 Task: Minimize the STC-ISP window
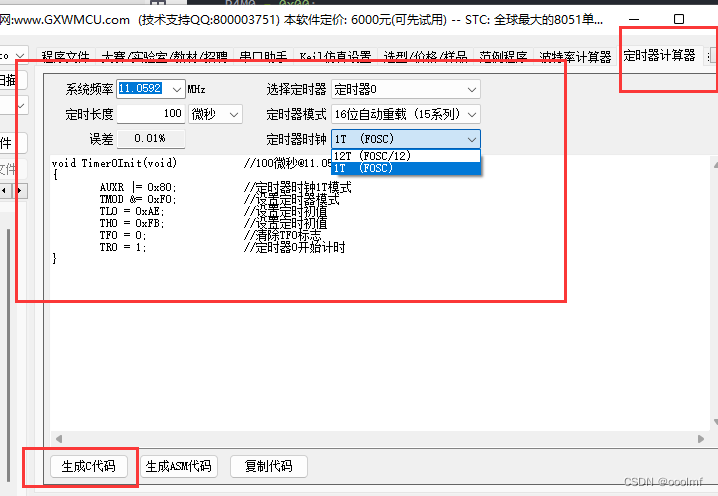(x=634, y=19)
